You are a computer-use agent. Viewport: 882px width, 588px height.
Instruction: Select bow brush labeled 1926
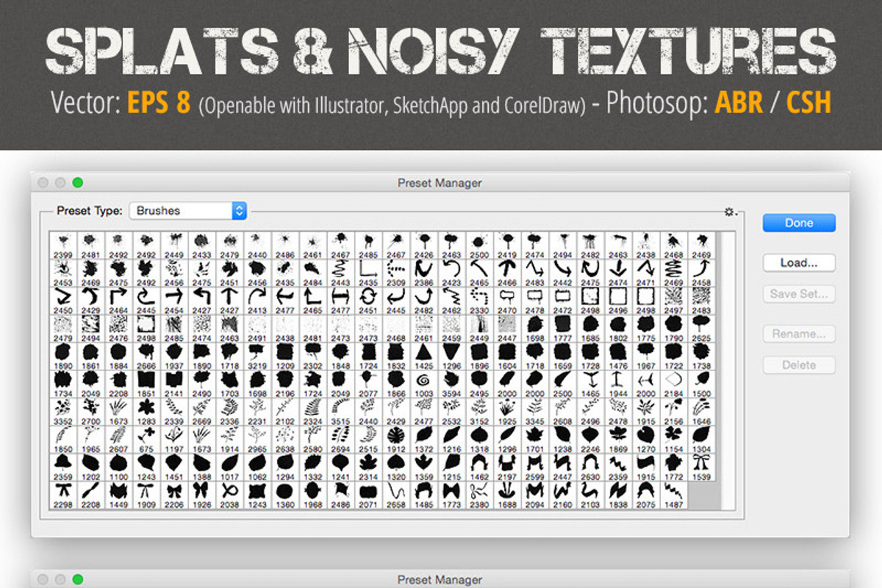coord(201,495)
